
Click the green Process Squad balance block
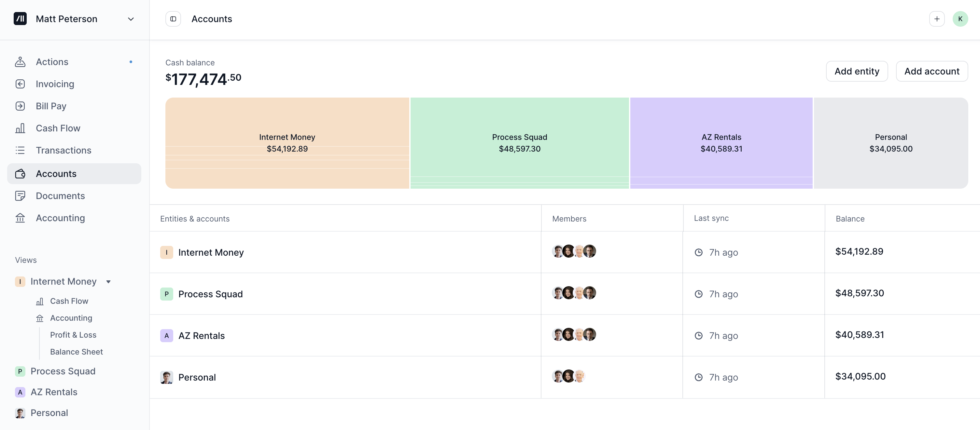point(519,143)
